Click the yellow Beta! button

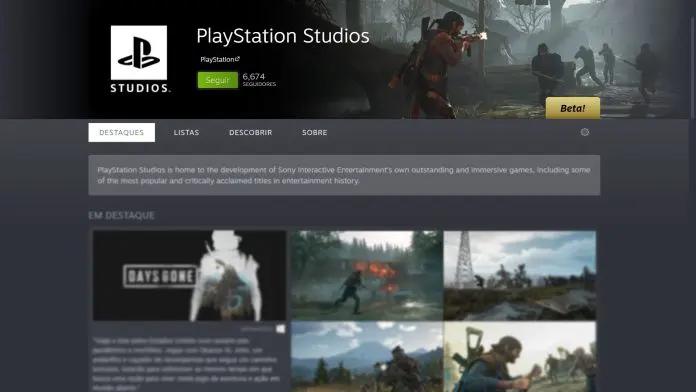coord(573,108)
